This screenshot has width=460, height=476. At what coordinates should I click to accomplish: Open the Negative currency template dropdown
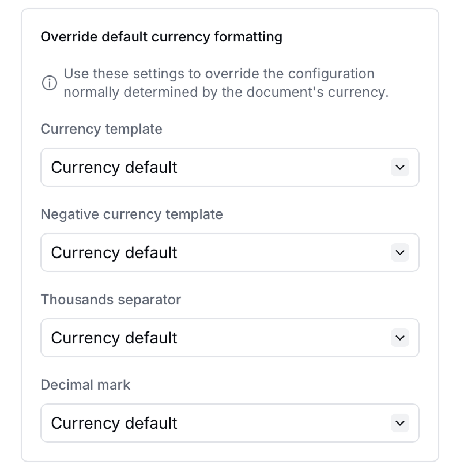229,252
